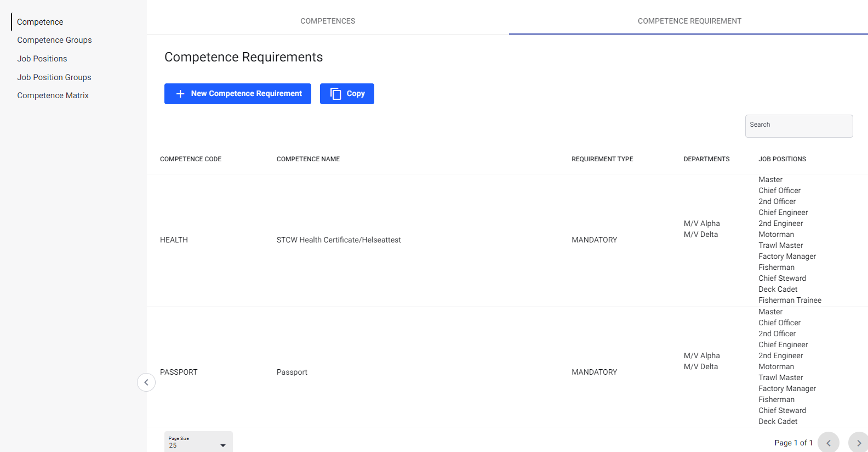Open the Page Size dropdown
The height and width of the screenshot is (452, 868).
pyautogui.click(x=198, y=442)
